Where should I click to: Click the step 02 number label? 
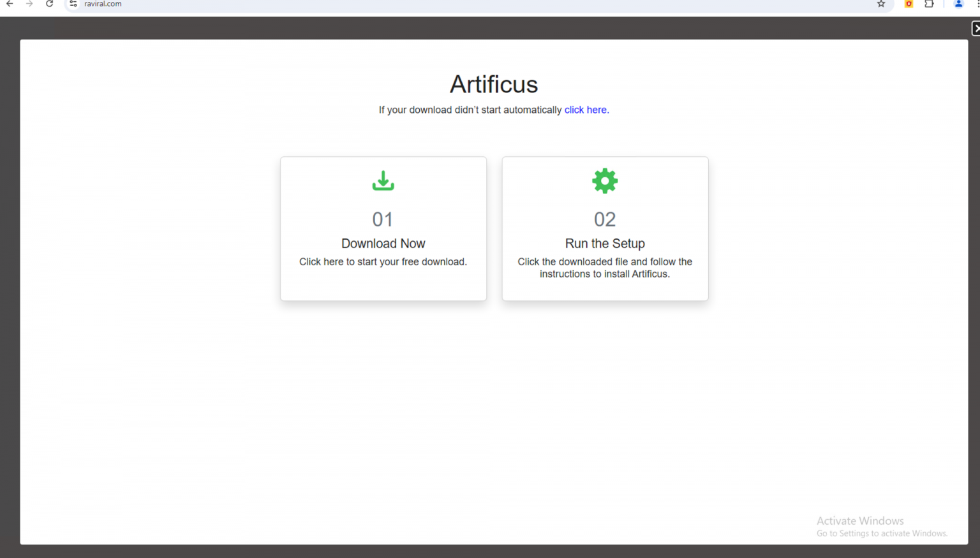coord(604,219)
